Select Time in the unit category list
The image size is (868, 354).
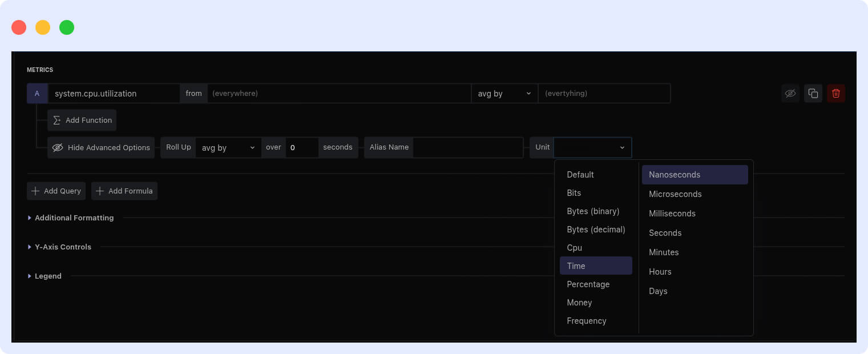(576, 265)
